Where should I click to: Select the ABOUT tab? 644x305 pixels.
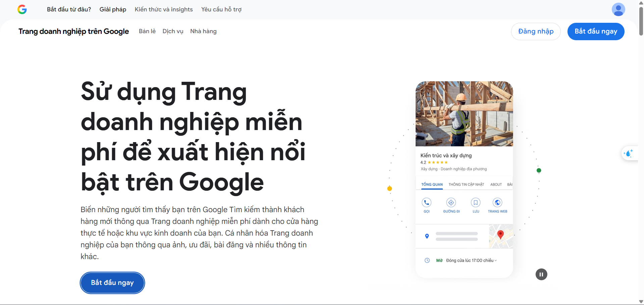coord(496,184)
